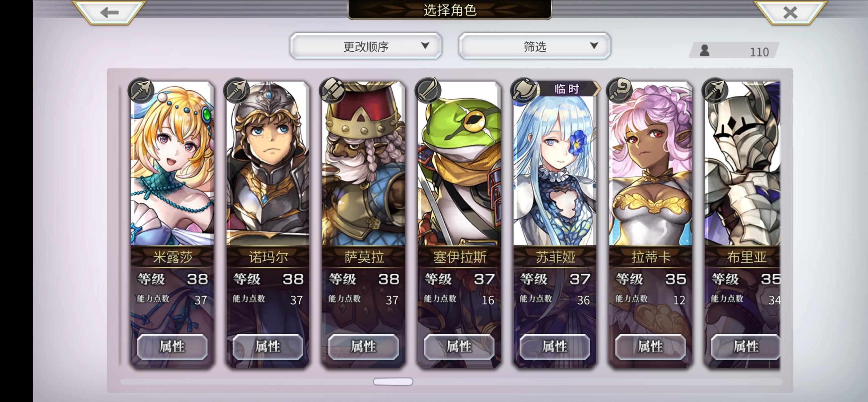Click the hammer weapon icon on 萨莫拉's card
The image size is (868, 402).
click(332, 90)
